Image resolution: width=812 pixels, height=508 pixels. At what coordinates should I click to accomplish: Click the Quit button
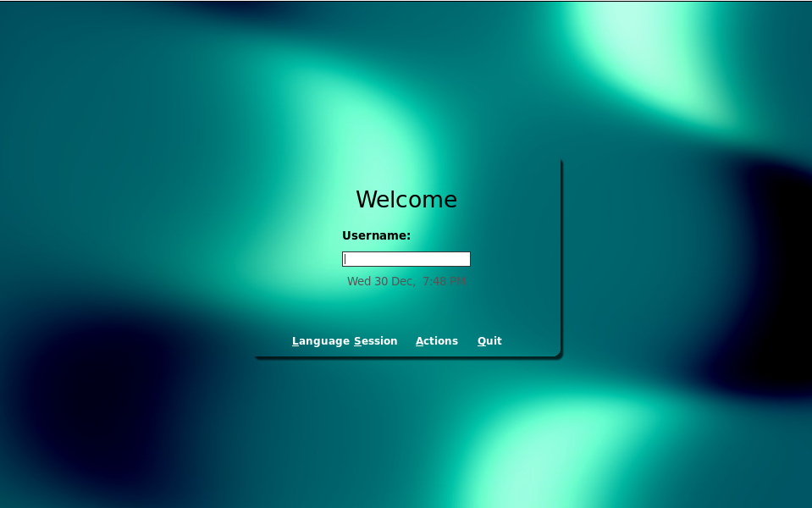[489, 340]
